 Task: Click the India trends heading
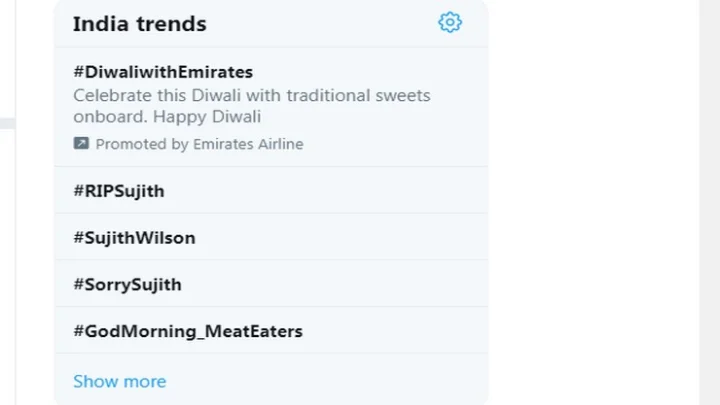coord(139,24)
